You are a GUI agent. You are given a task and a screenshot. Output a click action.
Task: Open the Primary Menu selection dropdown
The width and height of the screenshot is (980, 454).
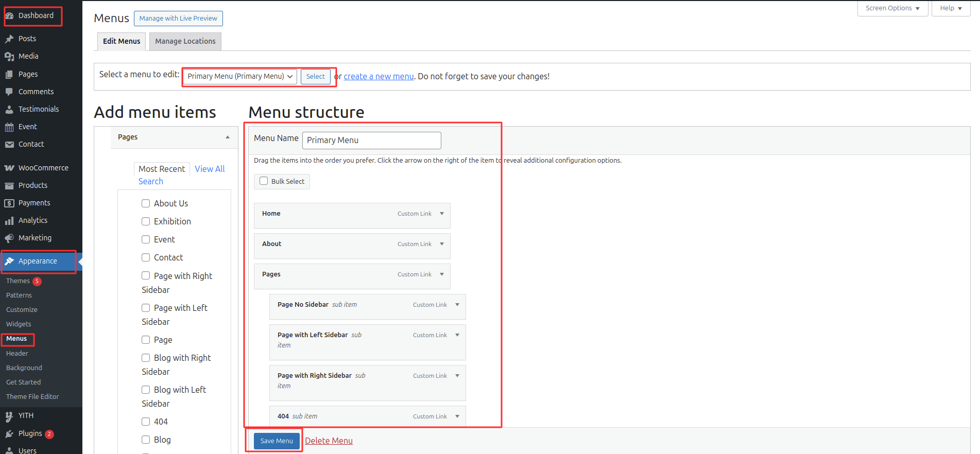coord(239,76)
